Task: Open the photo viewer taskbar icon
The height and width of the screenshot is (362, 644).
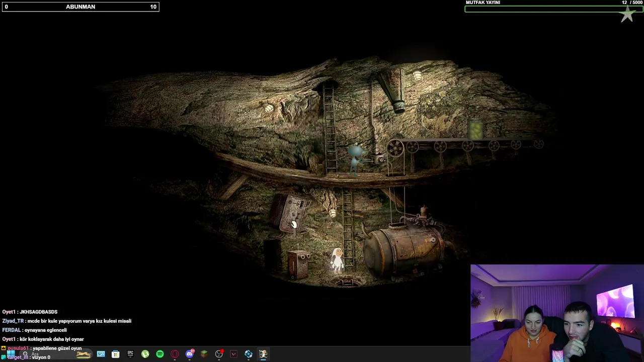Action: point(101,354)
